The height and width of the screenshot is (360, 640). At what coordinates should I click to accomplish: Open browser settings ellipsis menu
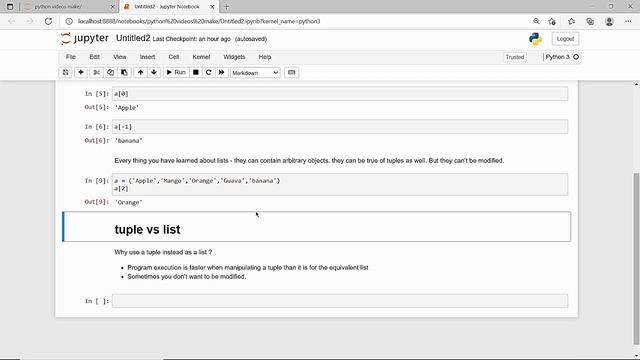coord(628,21)
